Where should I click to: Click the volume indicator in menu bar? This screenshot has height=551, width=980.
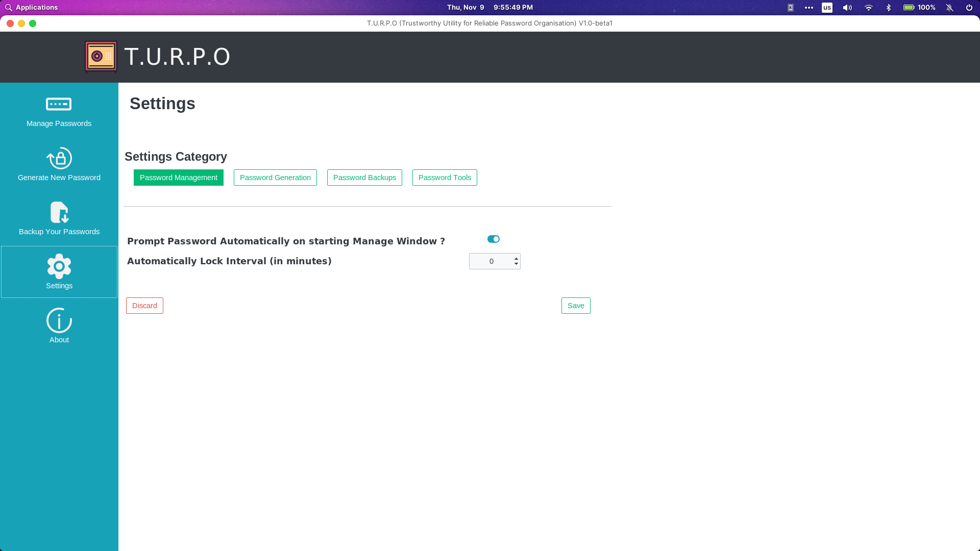pyautogui.click(x=847, y=8)
